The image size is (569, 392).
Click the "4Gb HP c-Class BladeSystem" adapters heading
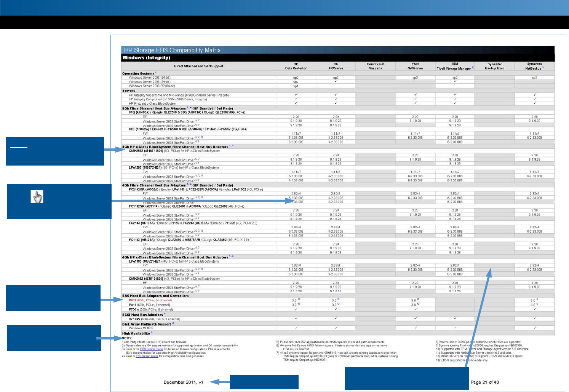178,257
